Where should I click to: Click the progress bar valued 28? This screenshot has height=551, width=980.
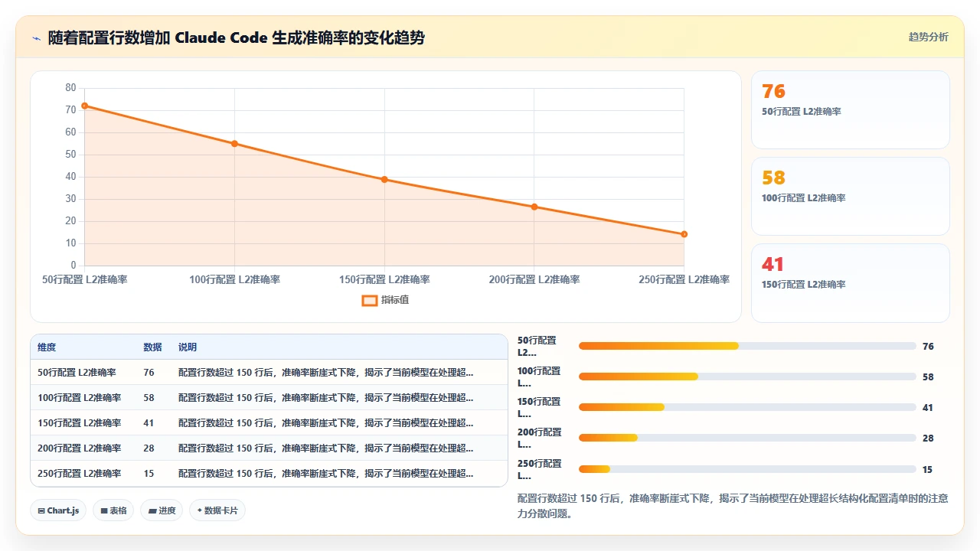747,438
